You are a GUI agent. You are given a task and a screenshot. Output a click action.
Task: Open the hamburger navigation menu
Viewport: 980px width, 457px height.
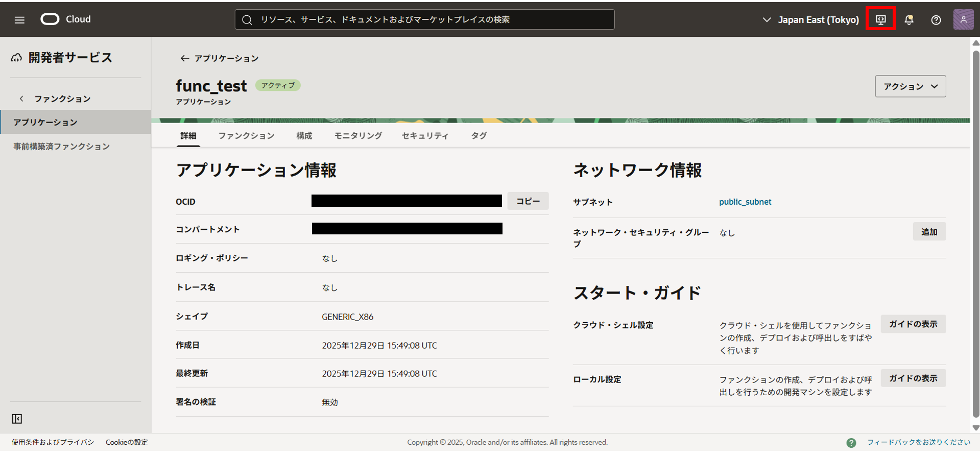[19, 20]
